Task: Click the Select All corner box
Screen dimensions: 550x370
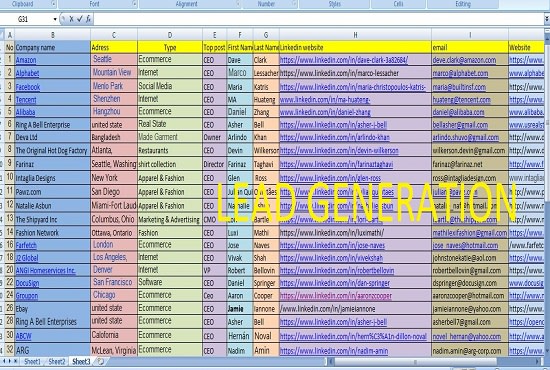Action: pyautogui.click(x=2, y=35)
